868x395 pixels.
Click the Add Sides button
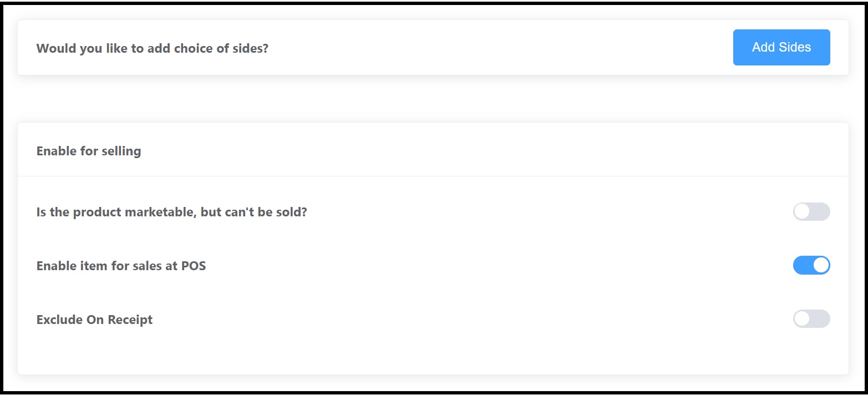pos(781,48)
